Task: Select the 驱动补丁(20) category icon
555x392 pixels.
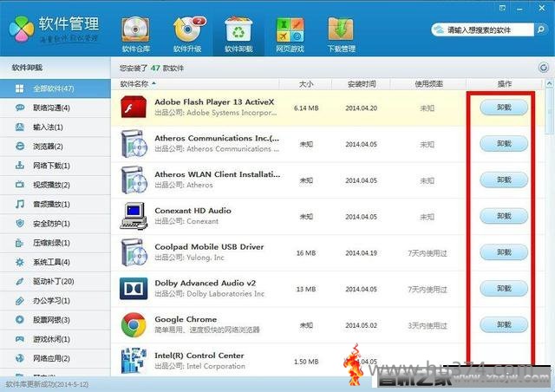Action: click(20, 281)
